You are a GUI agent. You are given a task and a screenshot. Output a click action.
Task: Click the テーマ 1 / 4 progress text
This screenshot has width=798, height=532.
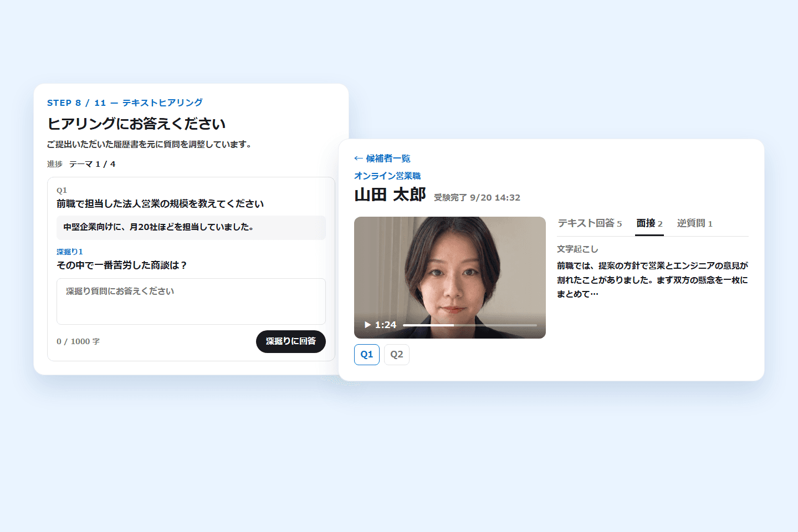93,164
